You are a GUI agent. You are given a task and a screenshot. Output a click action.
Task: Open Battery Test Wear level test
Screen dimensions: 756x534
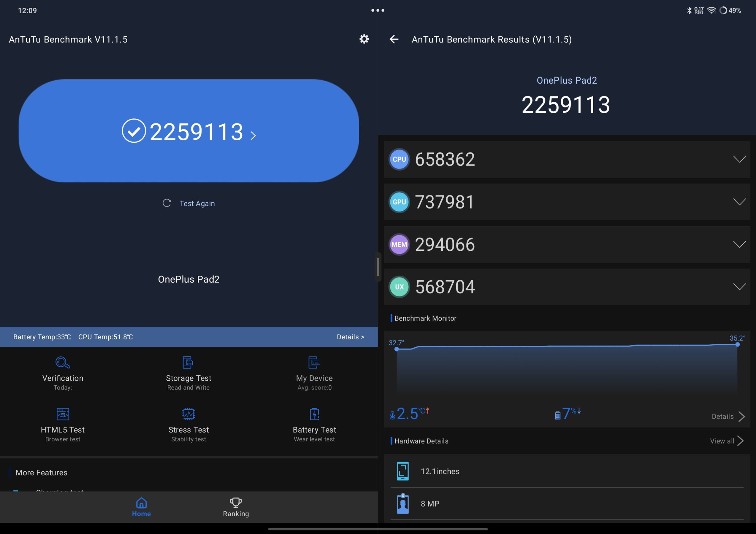coord(314,425)
